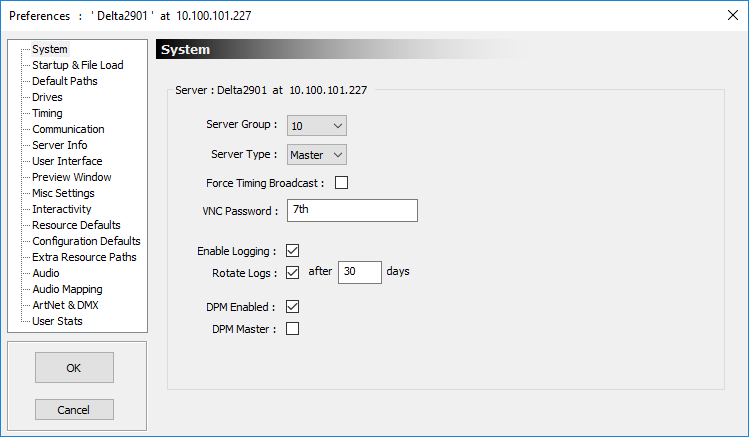Show the User Stats page
The height and width of the screenshot is (437, 749).
(x=57, y=321)
